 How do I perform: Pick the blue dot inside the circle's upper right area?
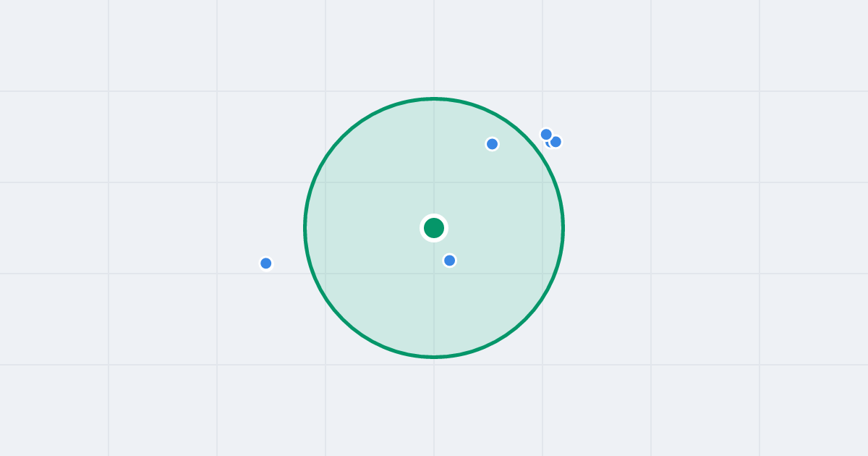(x=492, y=144)
